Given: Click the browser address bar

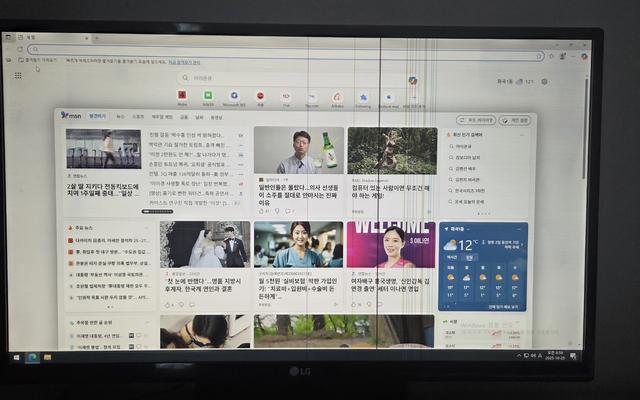Looking at the screenshot, I should 286,52.
